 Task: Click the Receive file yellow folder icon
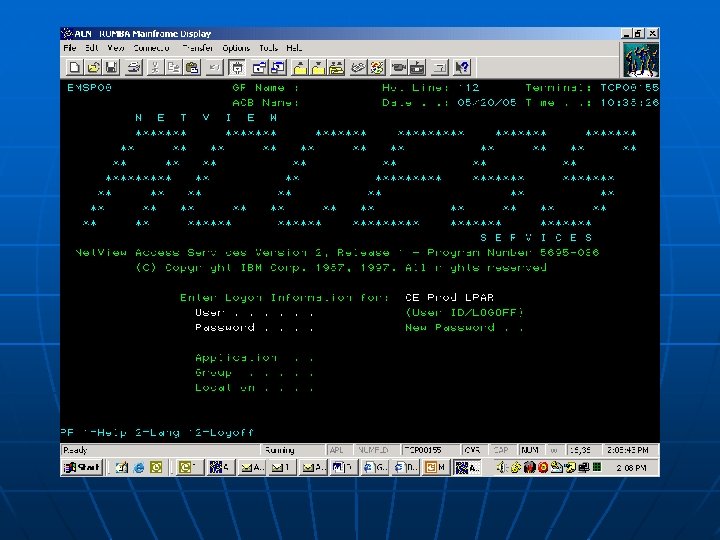(x=318, y=68)
